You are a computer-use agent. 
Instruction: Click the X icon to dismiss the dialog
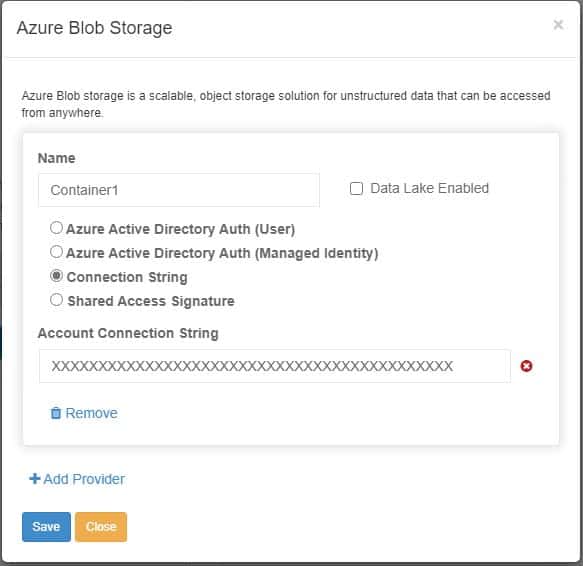pos(558,25)
